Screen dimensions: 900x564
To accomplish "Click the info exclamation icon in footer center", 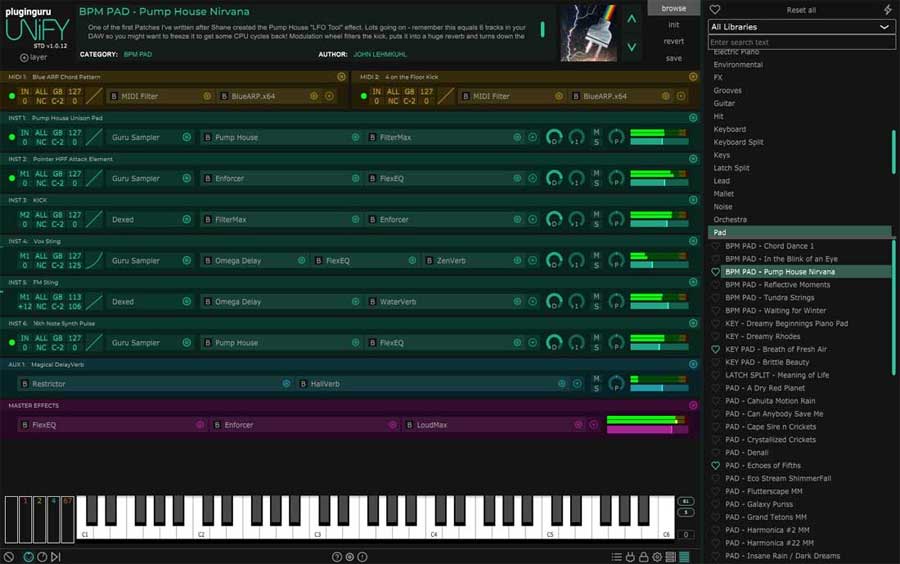I will (x=362, y=557).
